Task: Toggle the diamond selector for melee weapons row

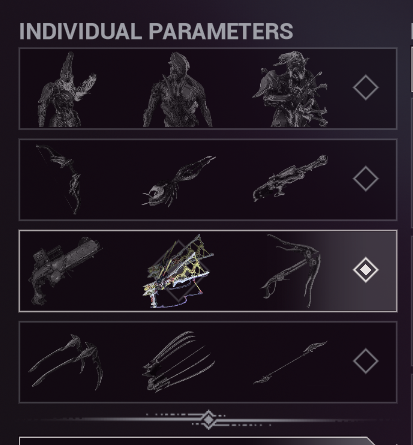Action: (366, 361)
